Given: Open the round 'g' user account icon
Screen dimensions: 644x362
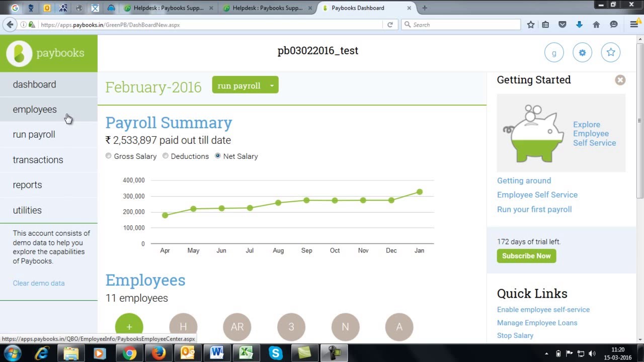Looking at the screenshot, I should pos(554,52).
